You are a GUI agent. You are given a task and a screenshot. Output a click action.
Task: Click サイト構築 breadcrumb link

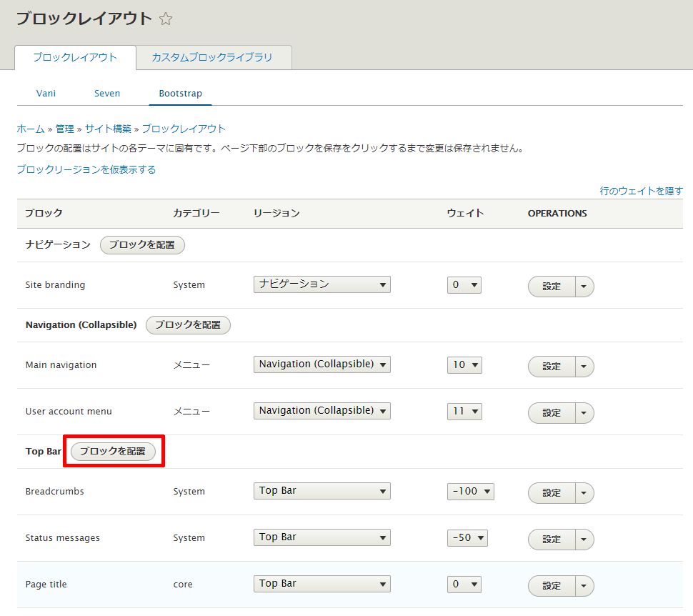pyautogui.click(x=108, y=129)
